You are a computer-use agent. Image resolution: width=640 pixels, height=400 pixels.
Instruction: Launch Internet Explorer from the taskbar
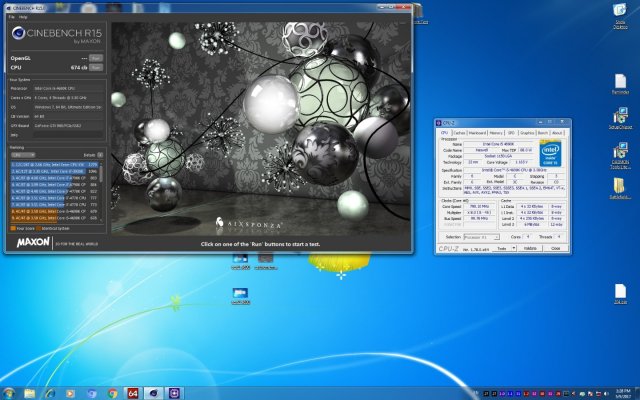50,393
